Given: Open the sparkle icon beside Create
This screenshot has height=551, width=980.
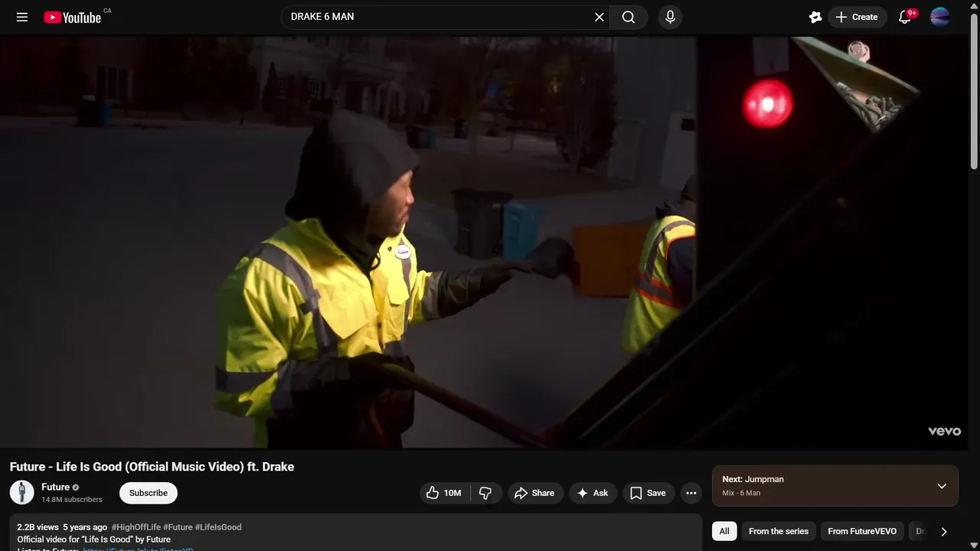Looking at the screenshot, I should [815, 17].
